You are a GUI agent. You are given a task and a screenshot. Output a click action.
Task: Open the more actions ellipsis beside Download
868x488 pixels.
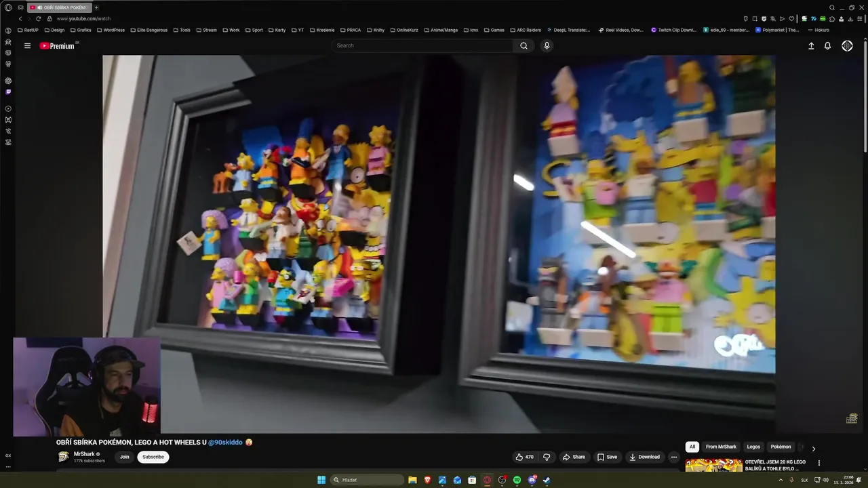(x=673, y=457)
